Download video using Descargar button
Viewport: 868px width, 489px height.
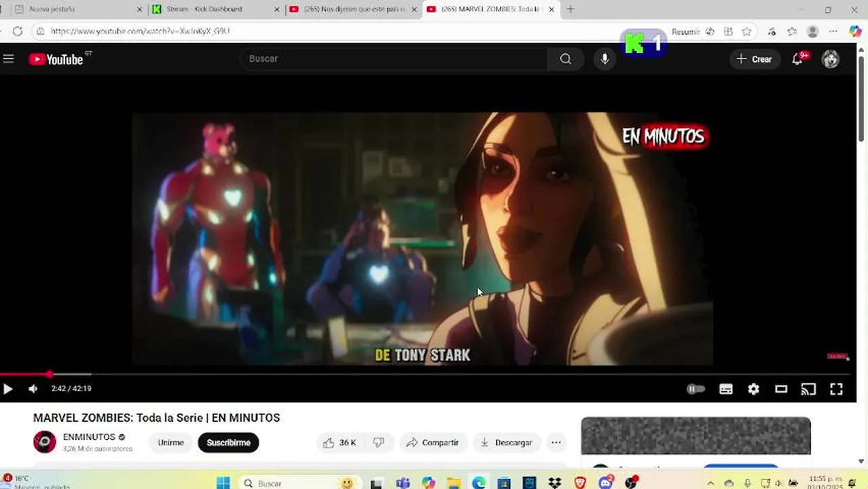pyautogui.click(x=507, y=442)
